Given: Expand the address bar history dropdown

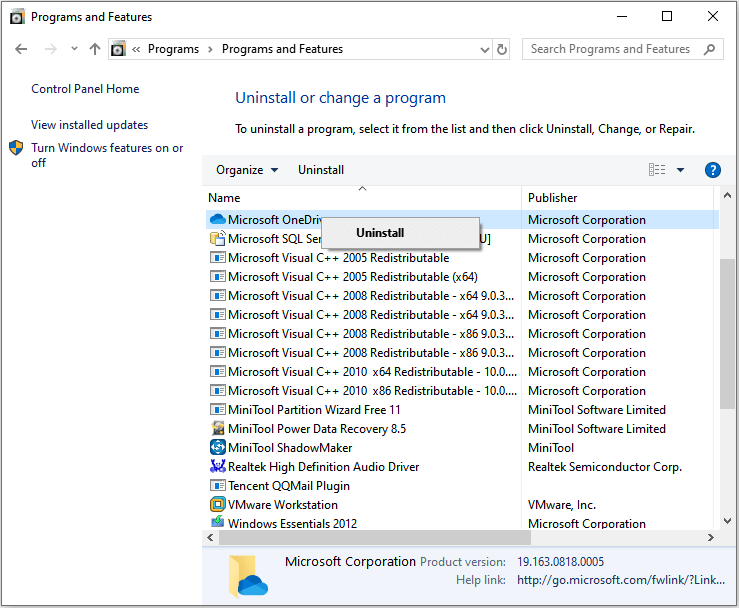Looking at the screenshot, I should coord(484,49).
